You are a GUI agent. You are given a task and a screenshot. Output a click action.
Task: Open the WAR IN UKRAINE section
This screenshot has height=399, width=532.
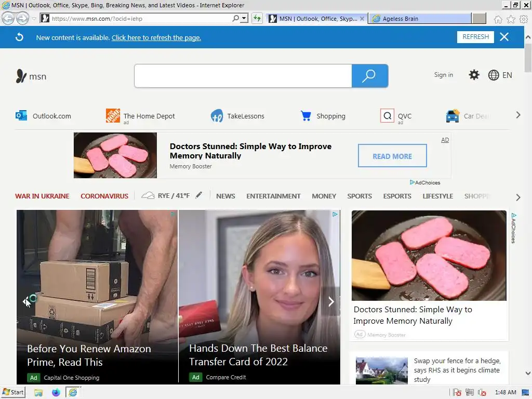click(42, 196)
